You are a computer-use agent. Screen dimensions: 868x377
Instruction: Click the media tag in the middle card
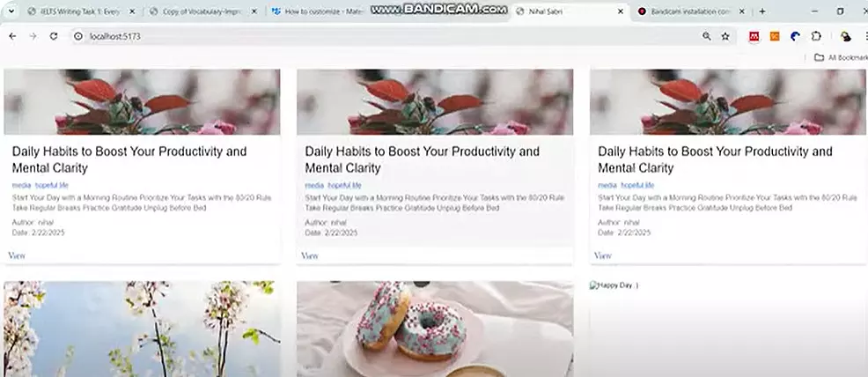coord(314,186)
